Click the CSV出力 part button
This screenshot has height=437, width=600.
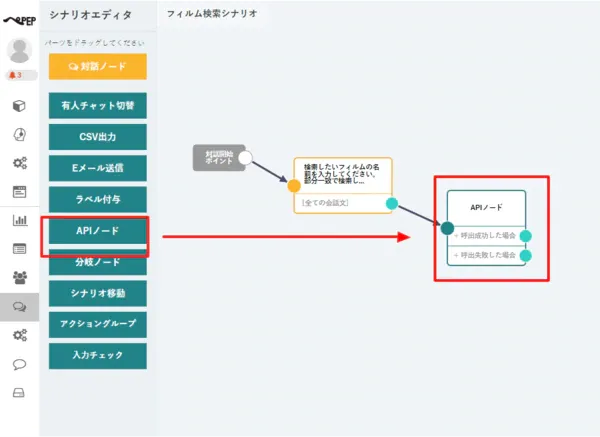pyautogui.click(x=97, y=136)
